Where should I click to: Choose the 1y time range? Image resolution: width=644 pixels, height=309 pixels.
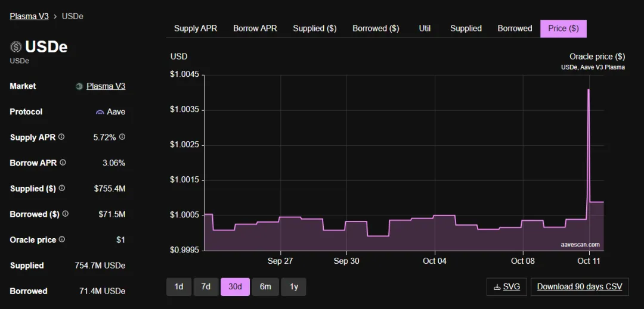(294, 287)
